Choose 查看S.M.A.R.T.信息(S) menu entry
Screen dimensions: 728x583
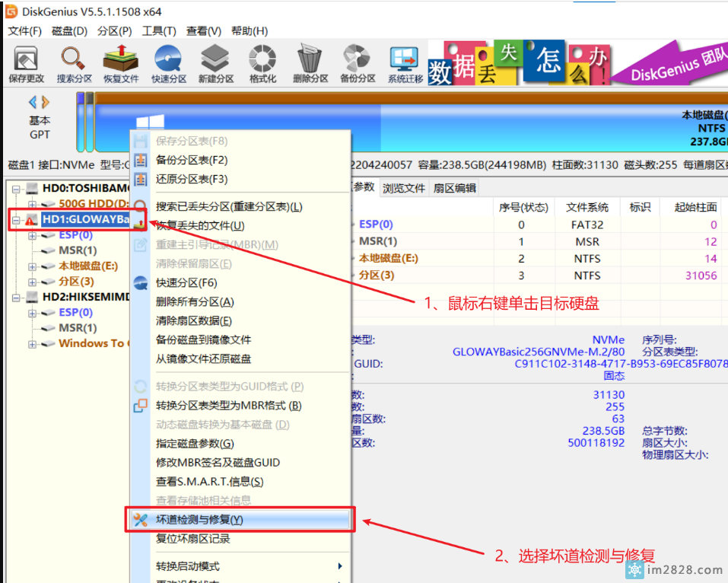240,482
